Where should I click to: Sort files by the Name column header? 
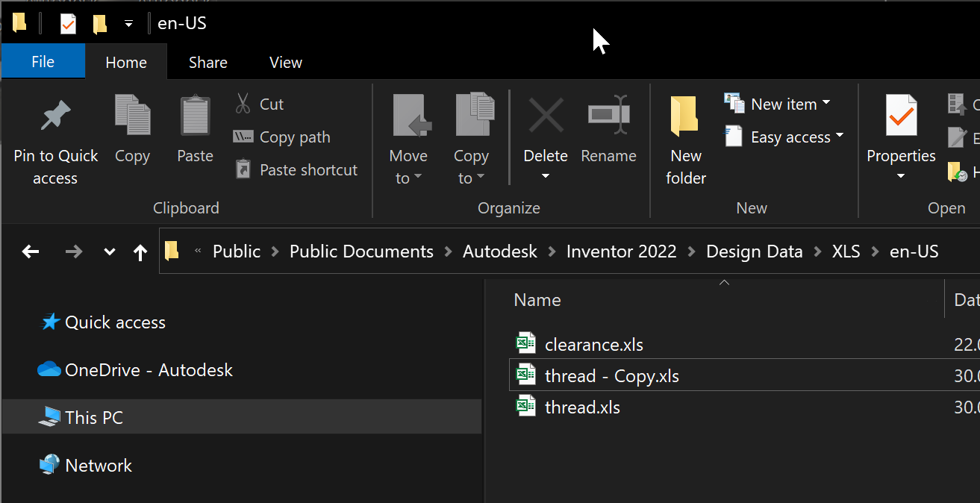click(537, 299)
